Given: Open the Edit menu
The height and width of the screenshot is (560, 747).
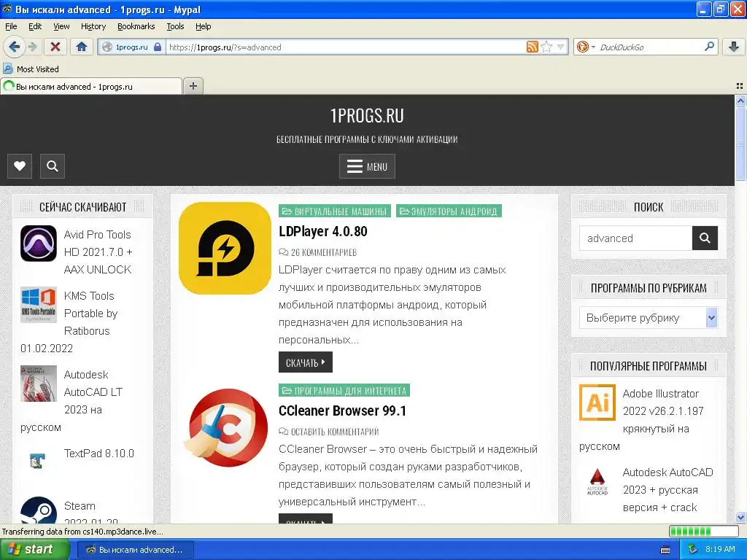Looking at the screenshot, I should click(35, 26).
